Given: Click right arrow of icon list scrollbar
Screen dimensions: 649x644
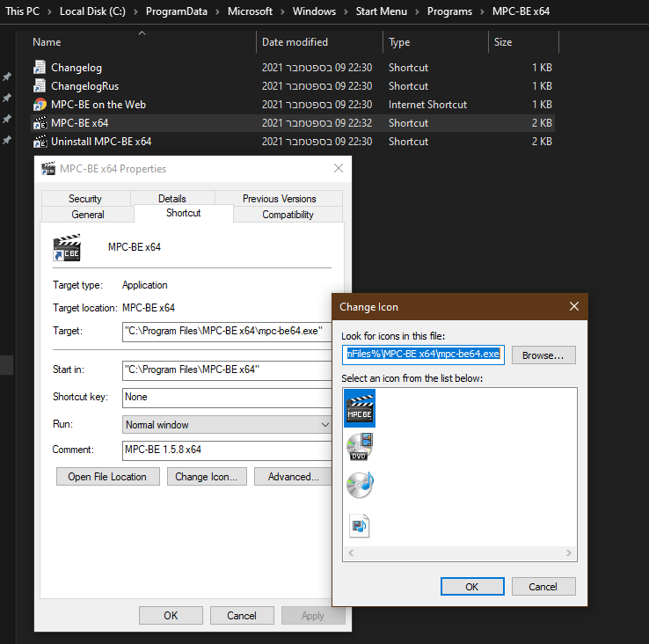Looking at the screenshot, I should (x=569, y=553).
